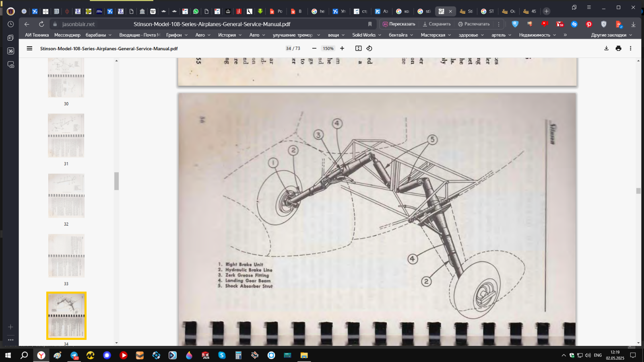The image size is (644, 362).
Task: Toggle the PDF thumbnail sidebar menu
Action: (x=29, y=48)
